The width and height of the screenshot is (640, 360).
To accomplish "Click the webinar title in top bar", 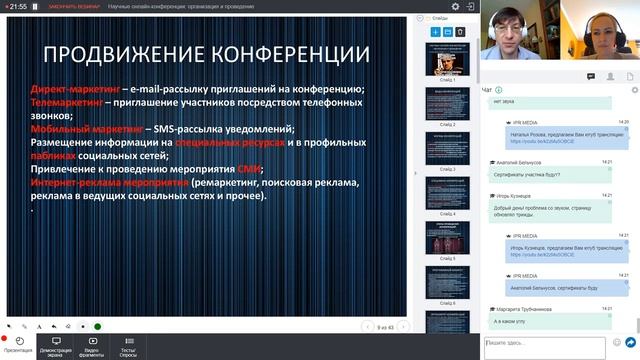I will 181,7.
